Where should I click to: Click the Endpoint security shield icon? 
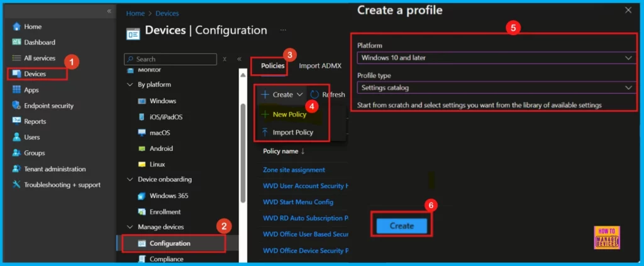point(16,106)
